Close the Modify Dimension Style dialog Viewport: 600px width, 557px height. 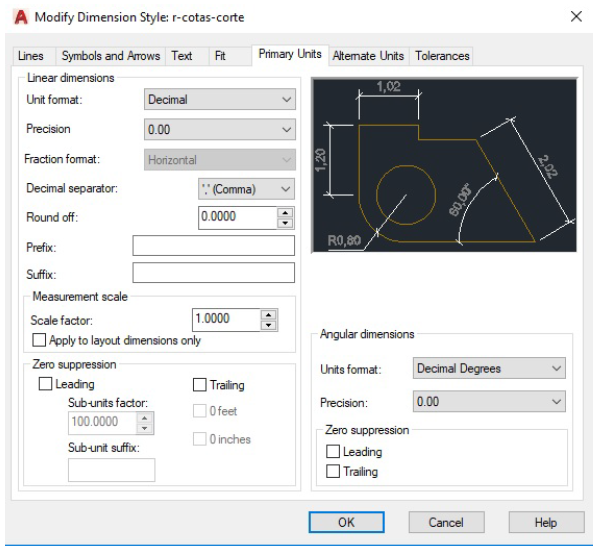(576, 17)
